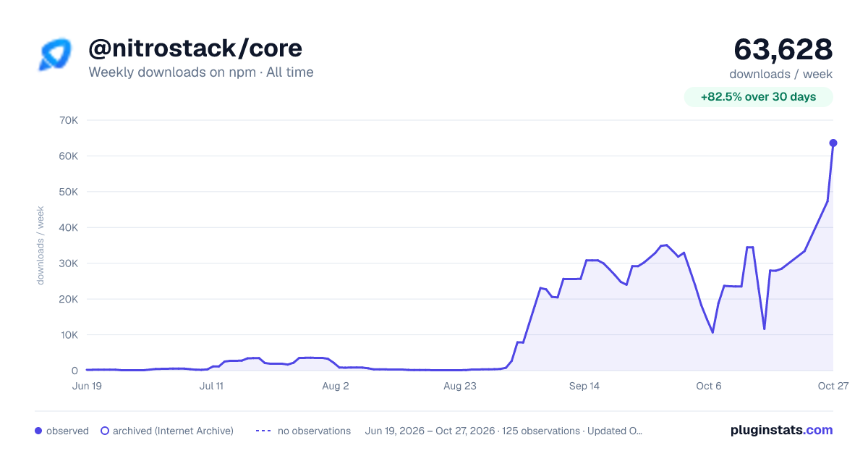Click the 10K y-axis label
The height and width of the screenshot is (456, 868).
click(68, 335)
